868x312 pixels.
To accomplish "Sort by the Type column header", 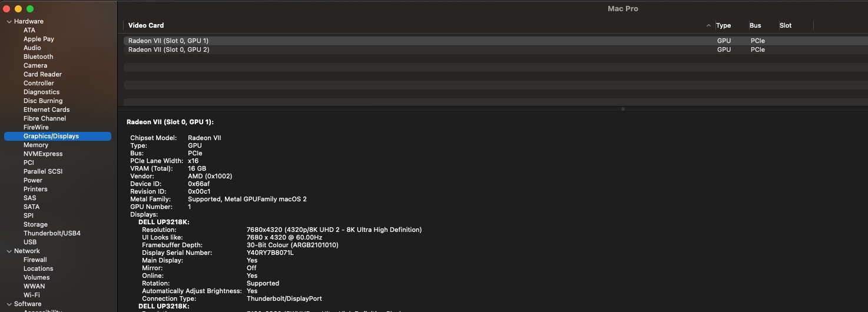I will coord(724,25).
